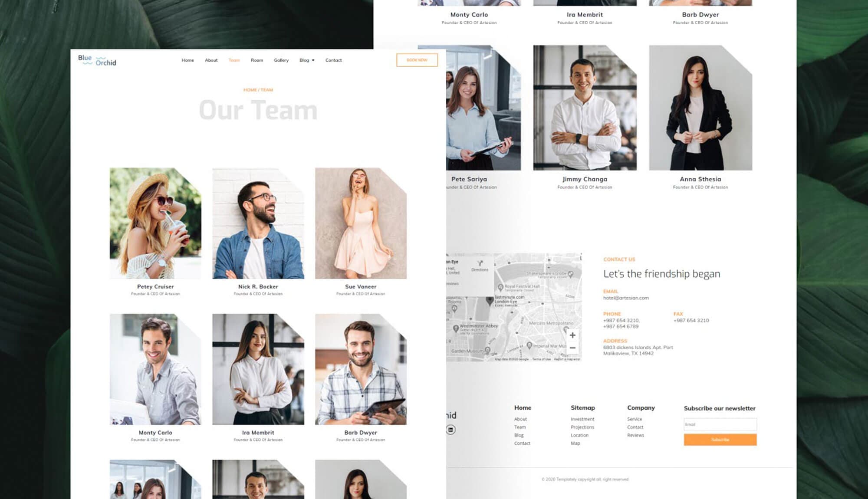
Task: Click the Investment link under Sitemap
Action: point(582,419)
